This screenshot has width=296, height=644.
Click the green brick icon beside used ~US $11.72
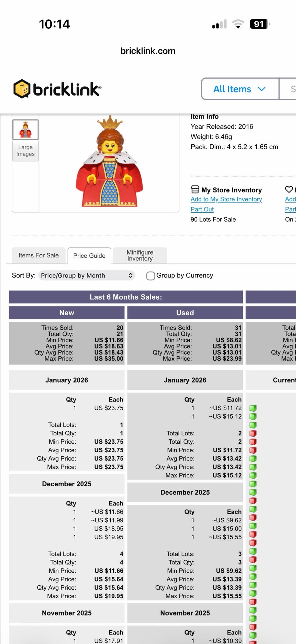(x=253, y=408)
